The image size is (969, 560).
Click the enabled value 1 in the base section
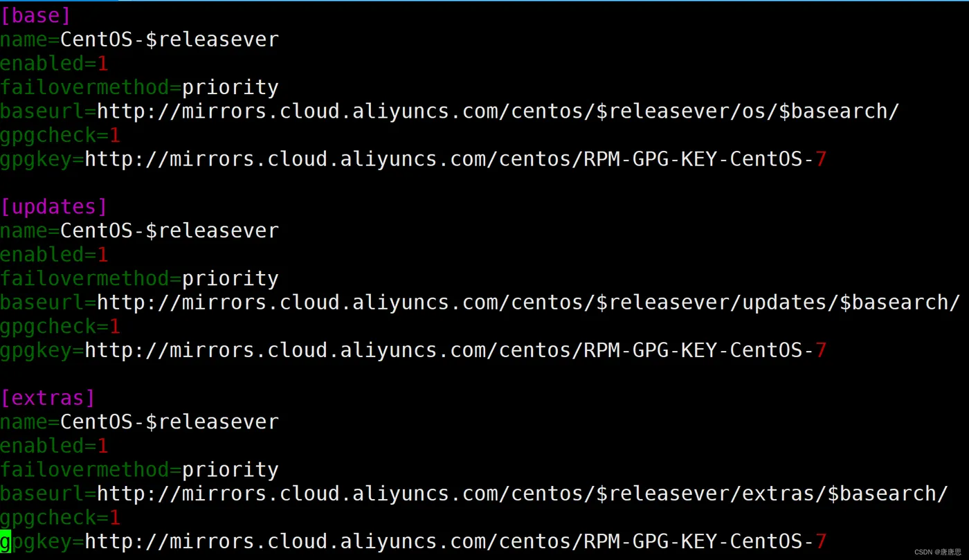click(x=102, y=64)
